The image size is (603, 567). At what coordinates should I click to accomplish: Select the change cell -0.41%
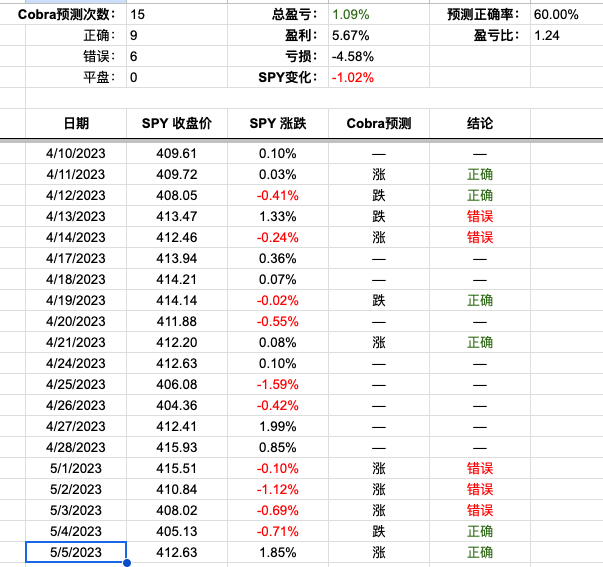pyautogui.click(x=278, y=195)
